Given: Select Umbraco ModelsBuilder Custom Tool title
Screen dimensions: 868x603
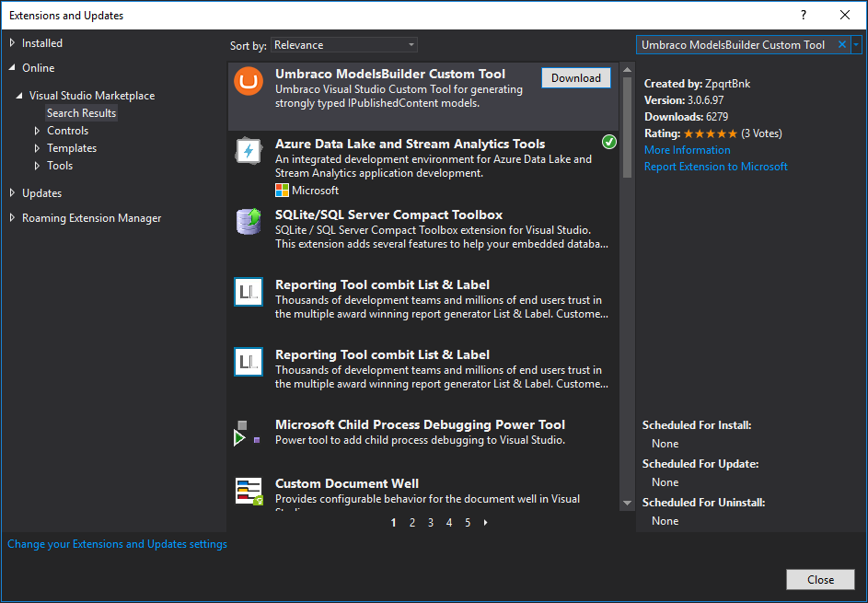Looking at the screenshot, I should pyautogui.click(x=389, y=75).
